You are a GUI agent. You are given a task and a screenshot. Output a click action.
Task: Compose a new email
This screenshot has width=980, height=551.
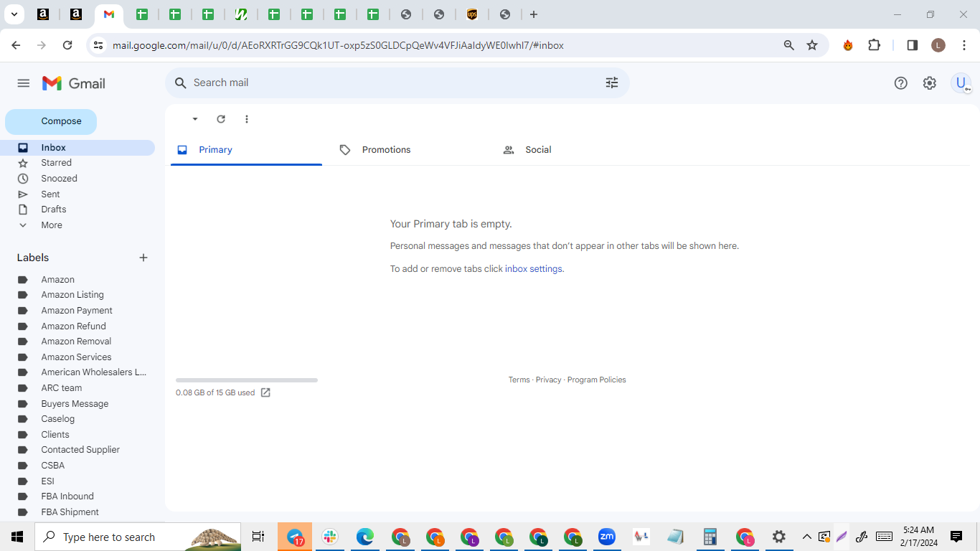coord(51,121)
